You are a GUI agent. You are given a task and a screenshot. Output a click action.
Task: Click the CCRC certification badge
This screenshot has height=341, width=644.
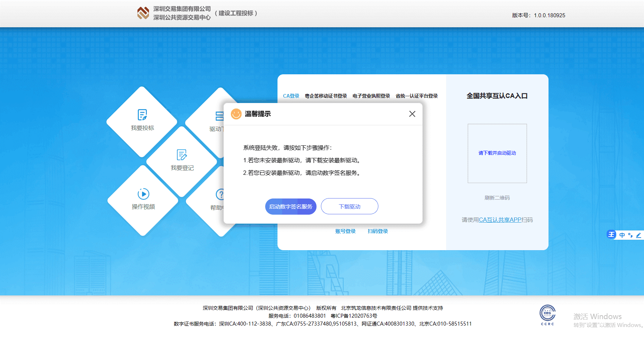(547, 314)
